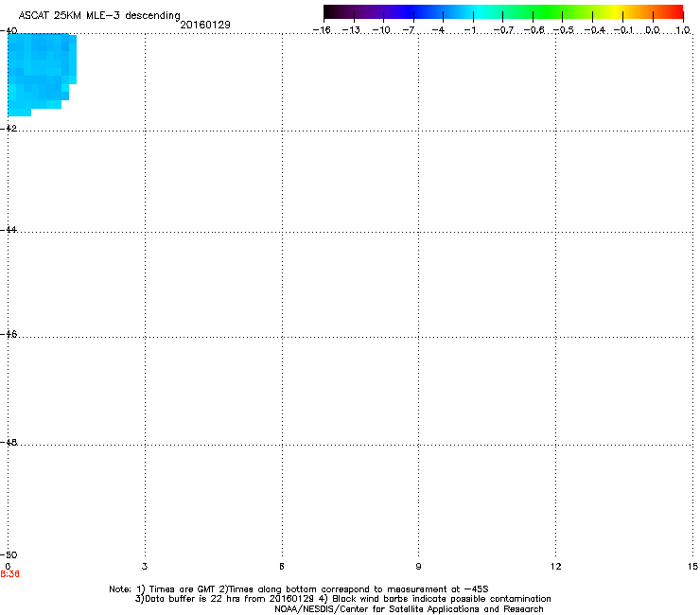Screen dimensions: 700x615
Task: Click the colorbar label 1.0
Action: 683,30
